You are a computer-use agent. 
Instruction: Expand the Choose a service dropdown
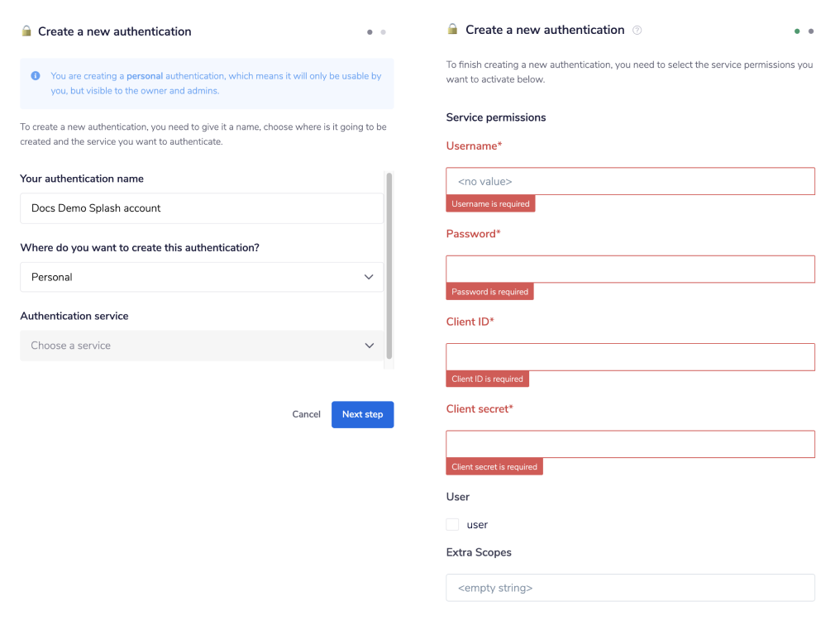coord(202,346)
